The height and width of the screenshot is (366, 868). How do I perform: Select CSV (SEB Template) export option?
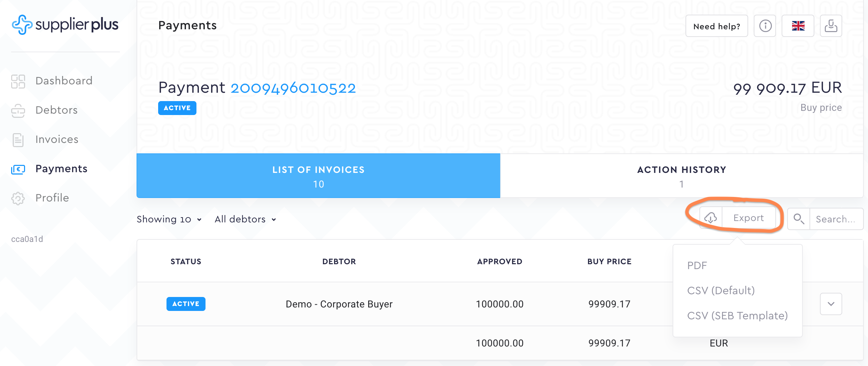(x=737, y=316)
